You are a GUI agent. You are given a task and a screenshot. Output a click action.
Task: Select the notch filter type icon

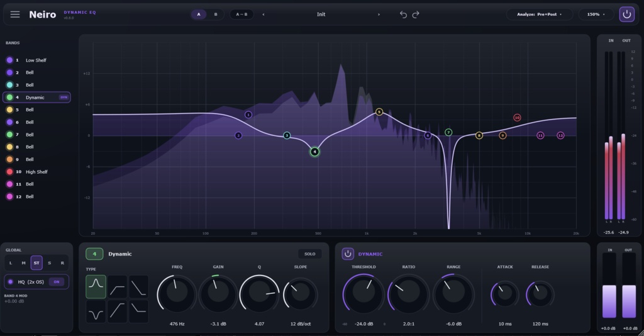(x=96, y=311)
